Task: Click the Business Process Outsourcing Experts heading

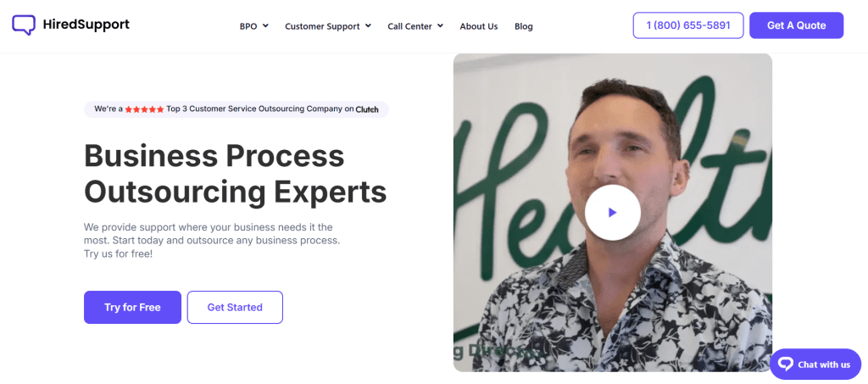Action: (236, 174)
